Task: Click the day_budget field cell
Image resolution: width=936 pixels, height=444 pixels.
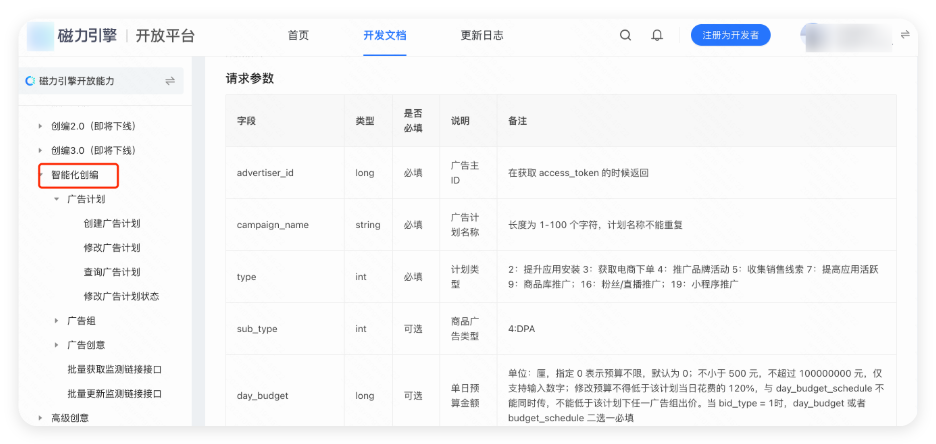Action: pos(285,396)
